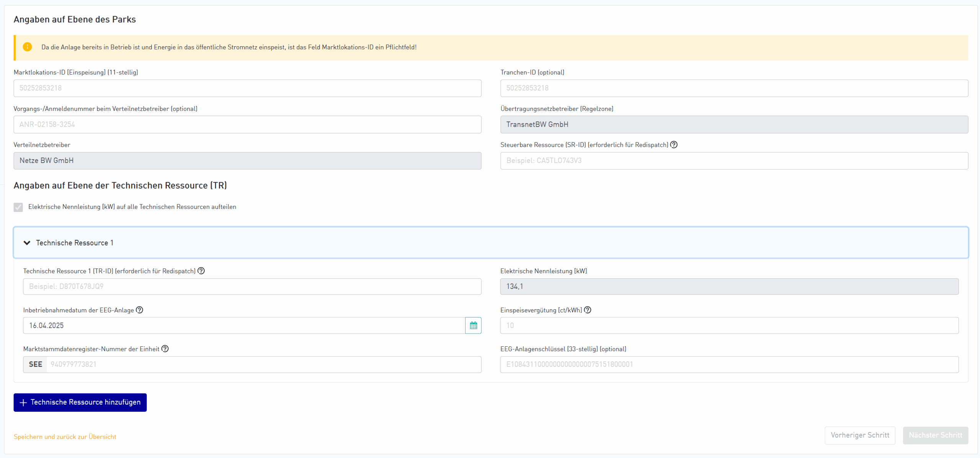The width and height of the screenshot is (980, 458).
Task: Show help for Marktstammdatenregister-Nummer der Einheit
Action: click(165, 349)
